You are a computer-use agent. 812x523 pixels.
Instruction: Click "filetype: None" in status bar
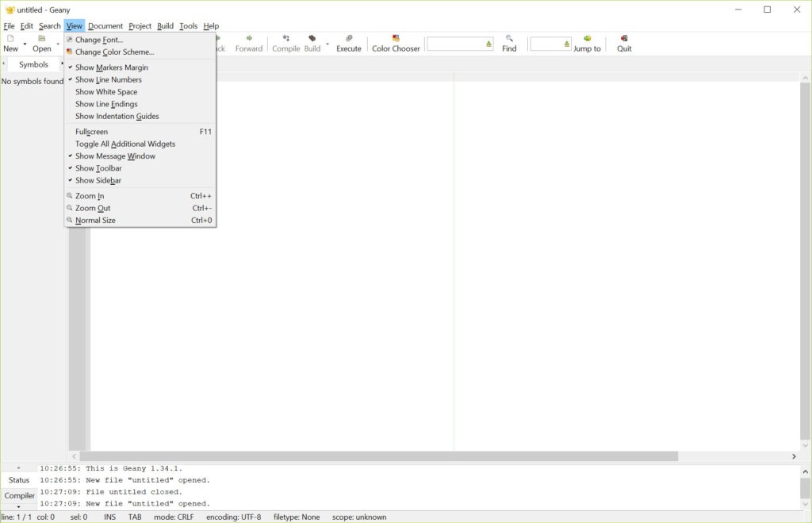click(x=297, y=517)
